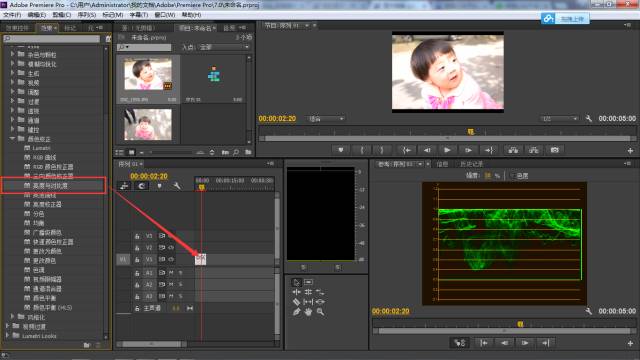Toggle timeline Snap magnet button
Screen dimensions: 640x360
pyautogui.click(x=142, y=186)
